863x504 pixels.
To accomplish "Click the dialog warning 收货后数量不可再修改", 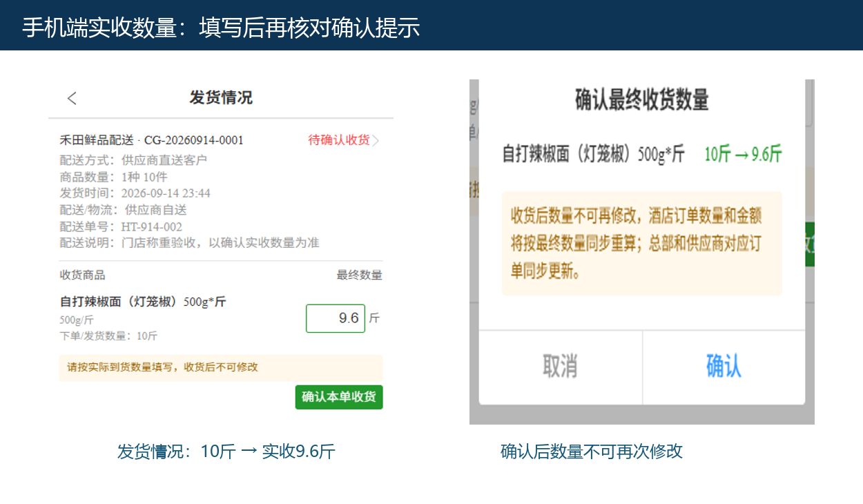I will 642,244.
